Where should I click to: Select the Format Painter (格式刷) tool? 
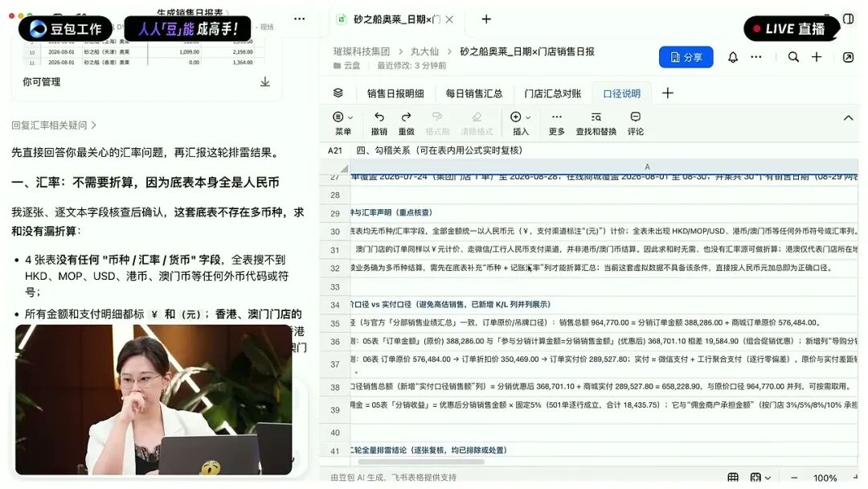coord(436,117)
